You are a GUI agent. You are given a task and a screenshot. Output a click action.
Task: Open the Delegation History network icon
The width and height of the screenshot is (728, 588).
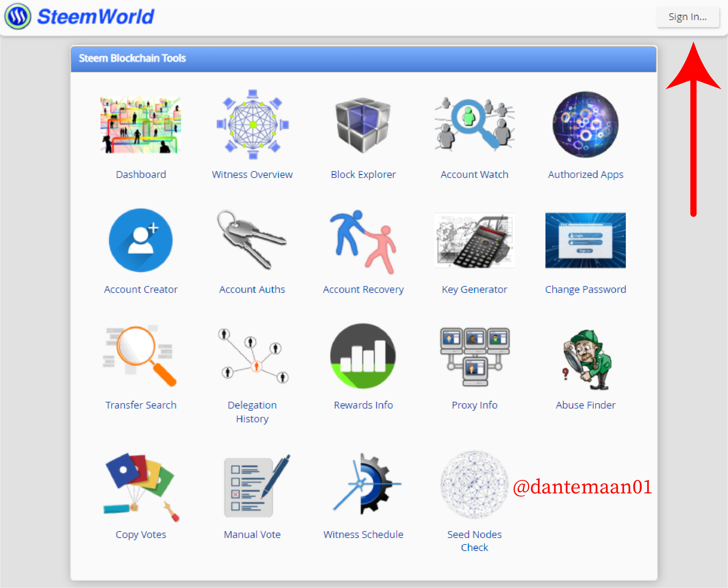tap(253, 356)
